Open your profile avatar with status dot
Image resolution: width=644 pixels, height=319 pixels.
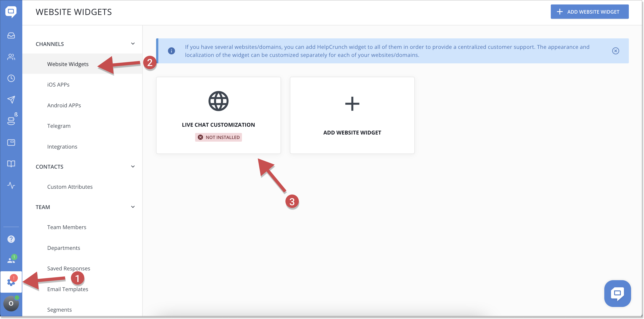tap(11, 304)
